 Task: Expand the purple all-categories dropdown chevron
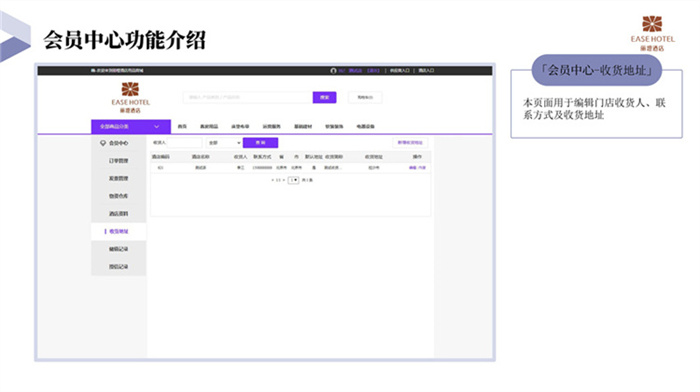(x=157, y=127)
